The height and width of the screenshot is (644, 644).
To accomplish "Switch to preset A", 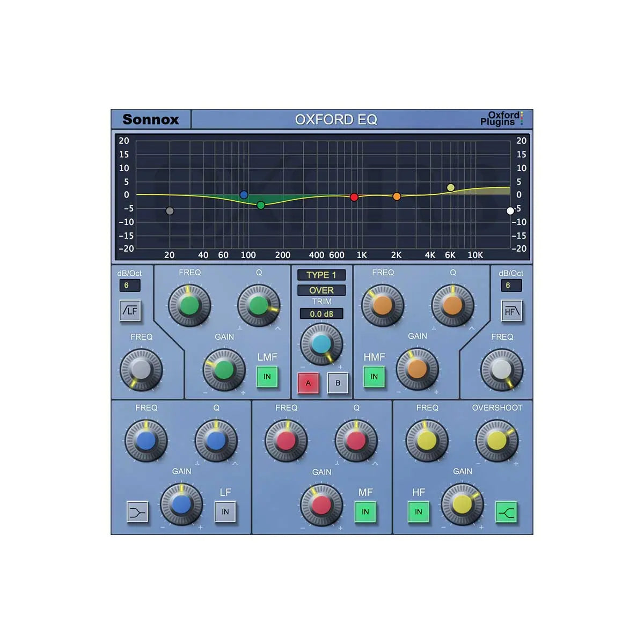I will [308, 383].
